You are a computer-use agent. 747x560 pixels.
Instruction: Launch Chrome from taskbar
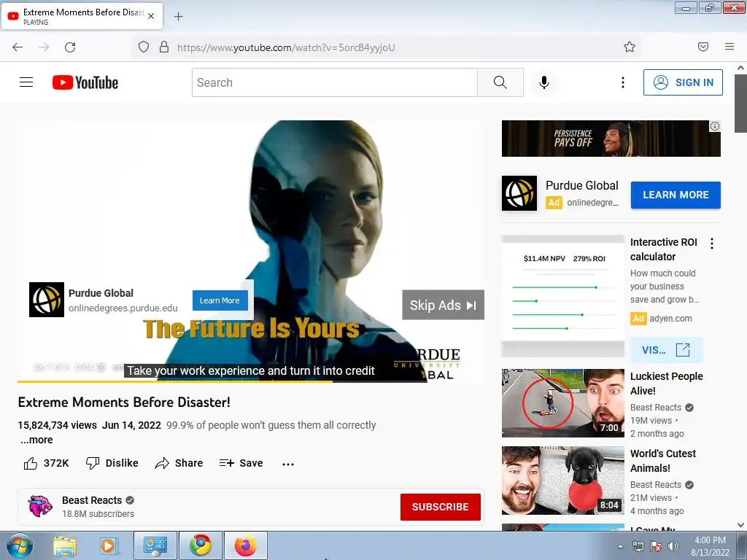[201, 545]
